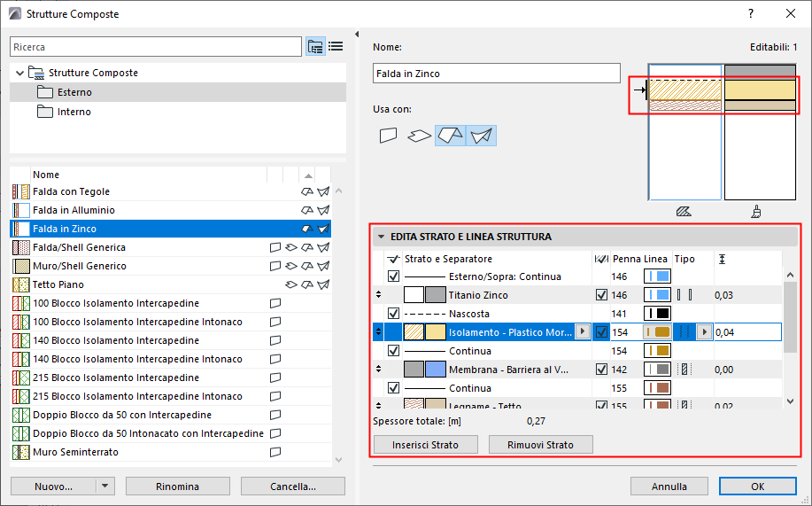The image size is (812, 506).
Task: Click the Rimuovi Strato button
Action: (x=541, y=445)
